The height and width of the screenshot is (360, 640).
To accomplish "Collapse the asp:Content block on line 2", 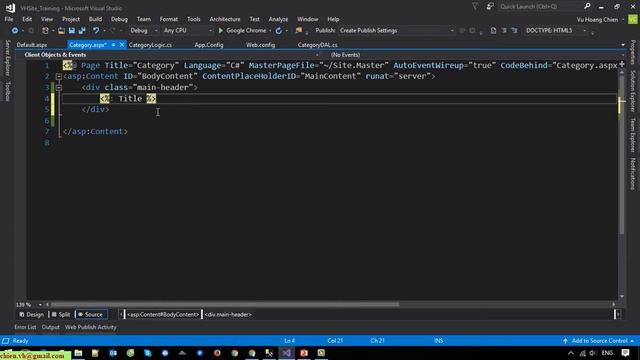I will [x=59, y=76].
